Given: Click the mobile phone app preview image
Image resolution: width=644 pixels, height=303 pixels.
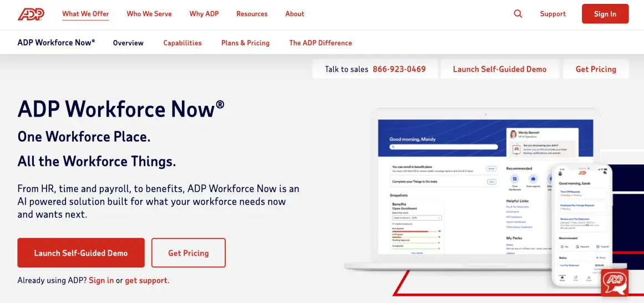Looking at the screenshot, I should [582, 225].
